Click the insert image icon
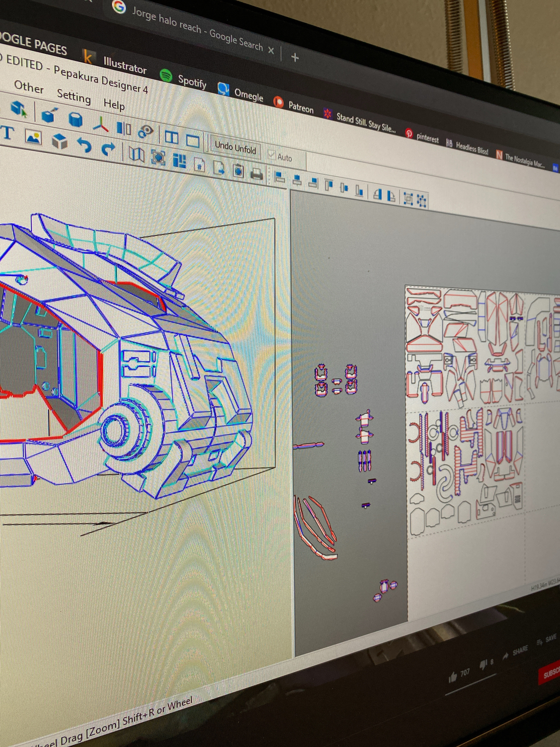Screen dimensions: 560x747 point(33,138)
